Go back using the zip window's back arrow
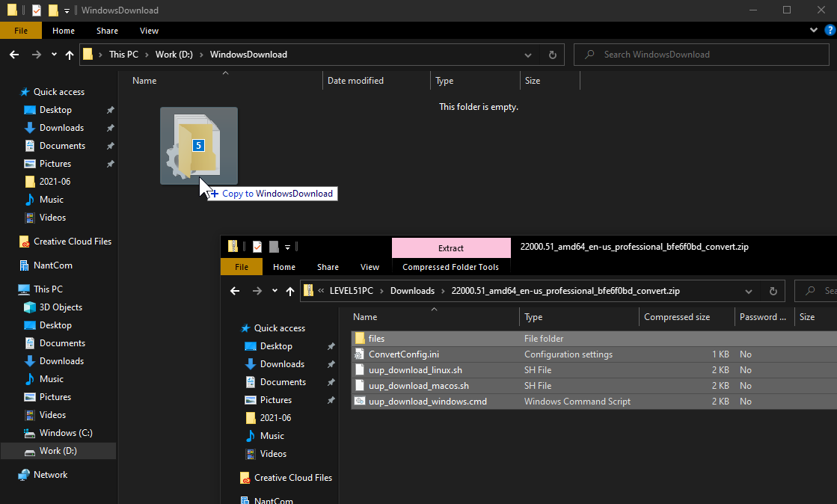 coord(235,291)
